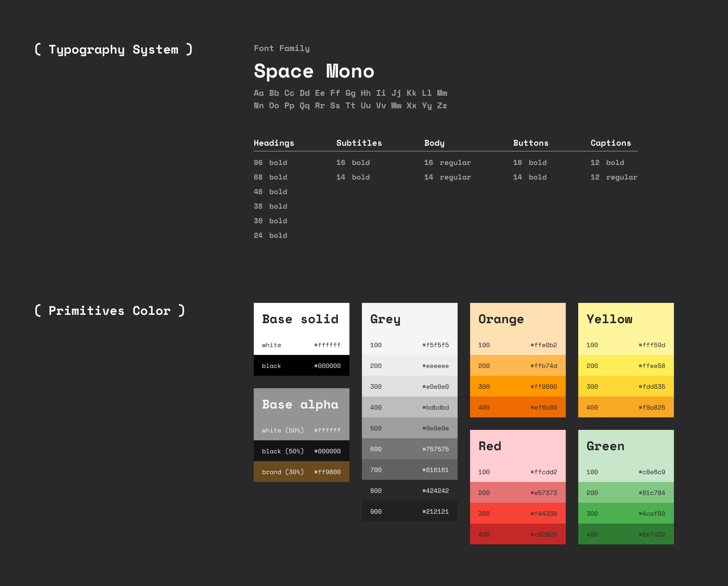
Task: Click the Orange 400 #ef6c00 swatch
Action: 517,407
